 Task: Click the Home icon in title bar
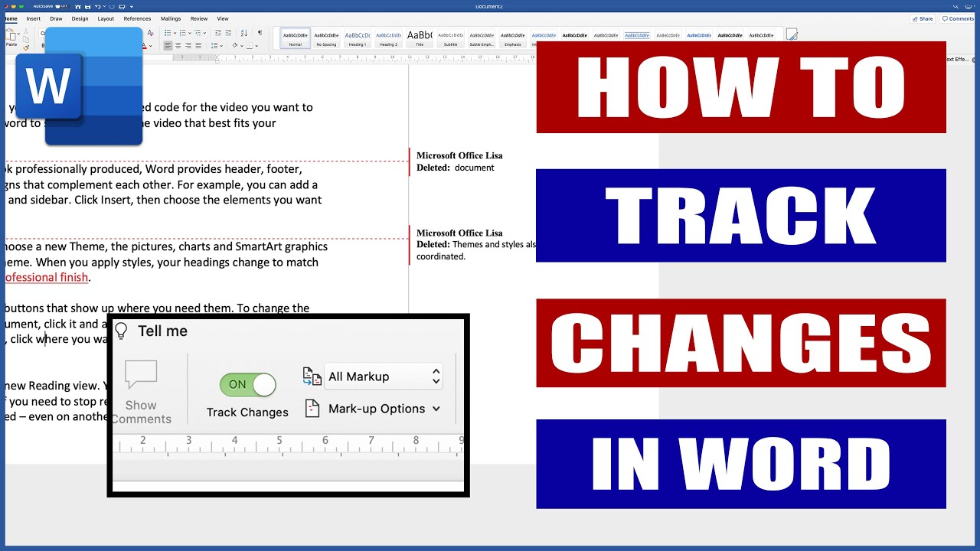[78, 7]
